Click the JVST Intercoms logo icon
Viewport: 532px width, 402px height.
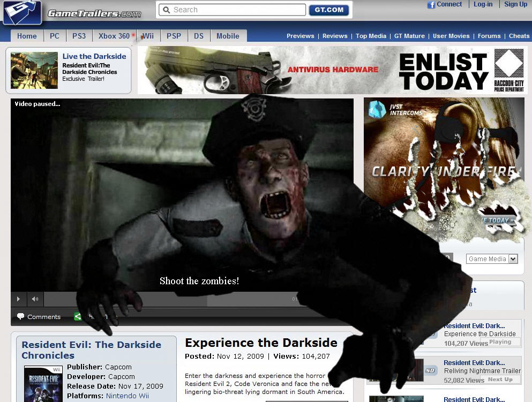pyautogui.click(x=377, y=109)
